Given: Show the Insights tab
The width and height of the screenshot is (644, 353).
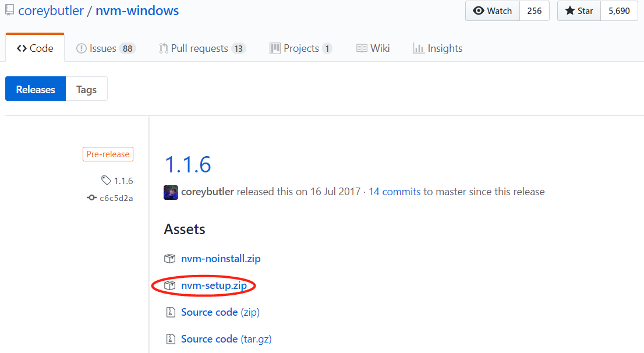Looking at the screenshot, I should 438,48.
